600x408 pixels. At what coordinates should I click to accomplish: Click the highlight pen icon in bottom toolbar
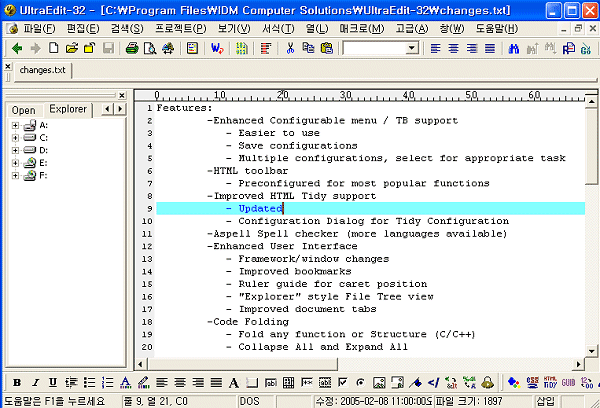click(143, 382)
